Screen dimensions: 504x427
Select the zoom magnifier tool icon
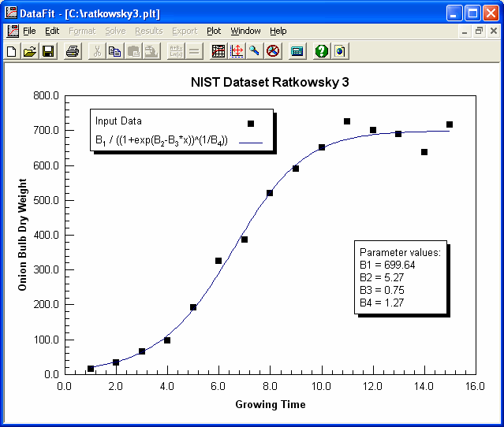pyautogui.click(x=255, y=51)
